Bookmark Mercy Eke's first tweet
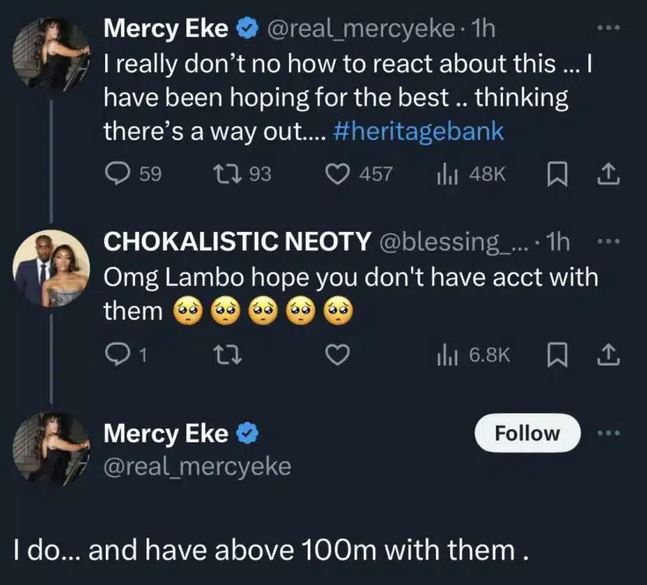 click(x=558, y=174)
